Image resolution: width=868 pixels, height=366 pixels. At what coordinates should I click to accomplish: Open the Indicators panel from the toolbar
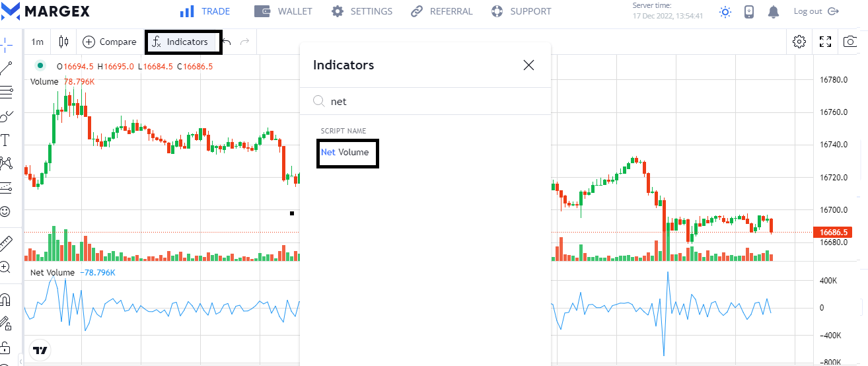pyautogui.click(x=180, y=42)
